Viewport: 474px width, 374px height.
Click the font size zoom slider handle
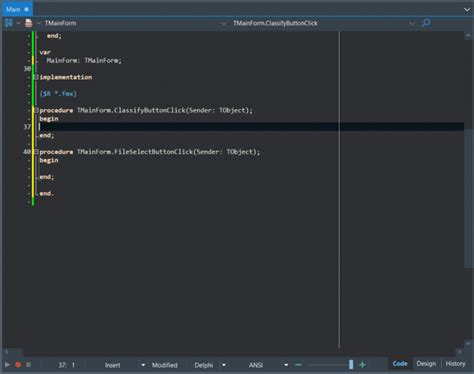tap(351, 365)
